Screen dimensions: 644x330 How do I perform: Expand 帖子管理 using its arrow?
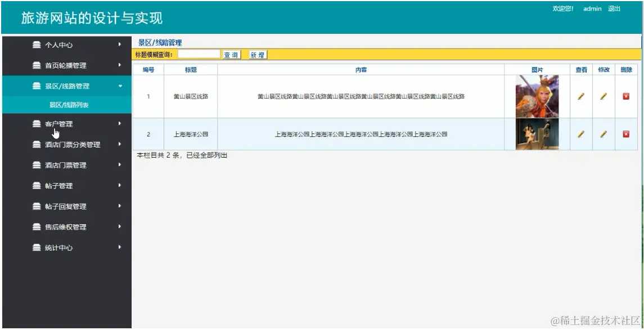[x=119, y=185]
